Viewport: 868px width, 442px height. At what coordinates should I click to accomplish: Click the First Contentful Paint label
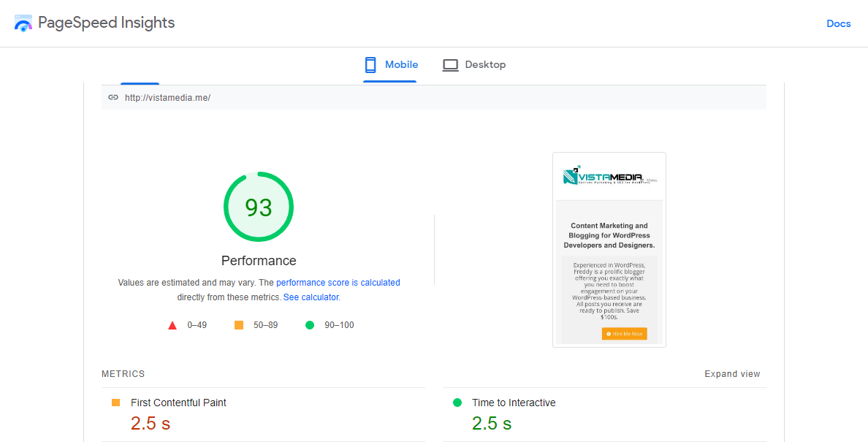pyautogui.click(x=178, y=403)
